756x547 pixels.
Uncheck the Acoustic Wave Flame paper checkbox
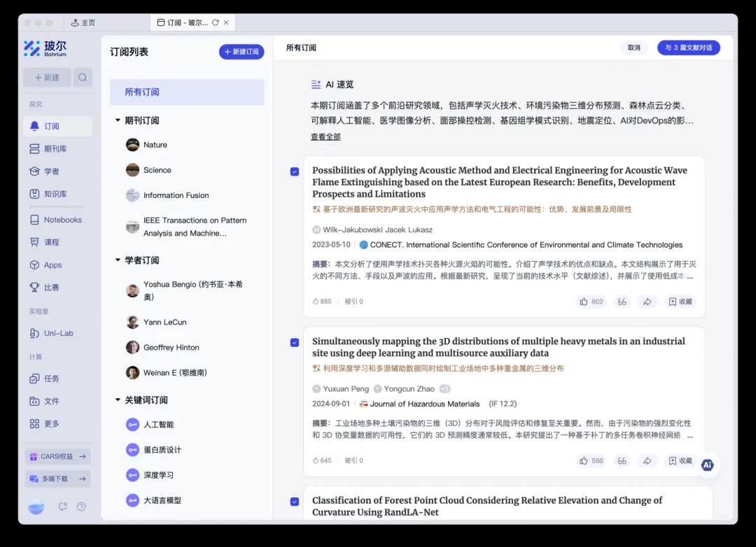295,171
